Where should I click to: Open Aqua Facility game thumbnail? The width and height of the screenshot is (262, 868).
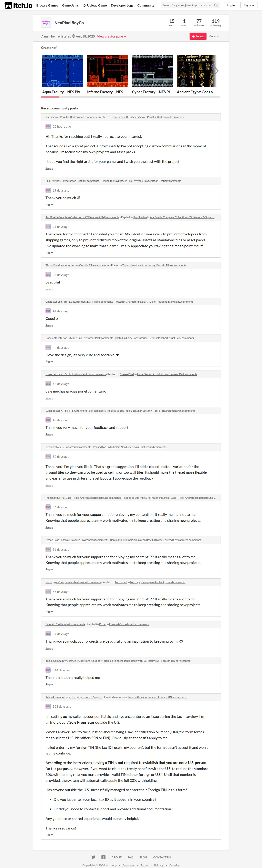[x=62, y=71]
